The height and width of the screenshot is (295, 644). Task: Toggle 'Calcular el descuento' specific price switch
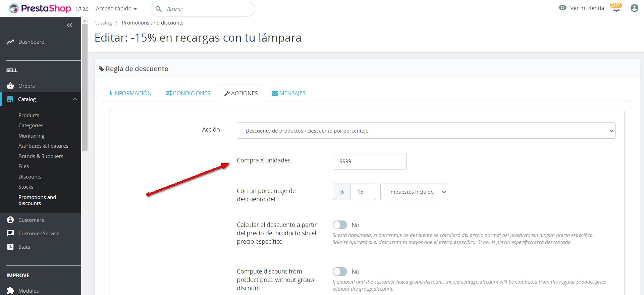(x=340, y=225)
